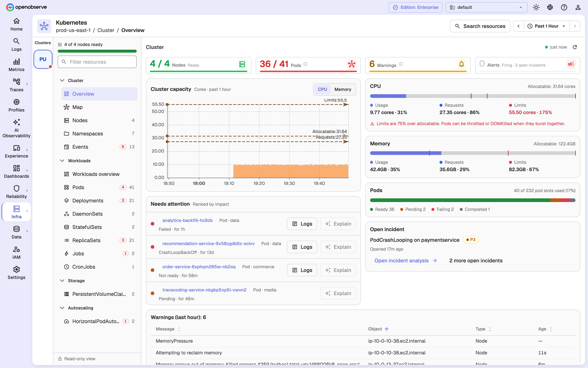
Task: Open Traces from the sidebar
Action: click(16, 85)
